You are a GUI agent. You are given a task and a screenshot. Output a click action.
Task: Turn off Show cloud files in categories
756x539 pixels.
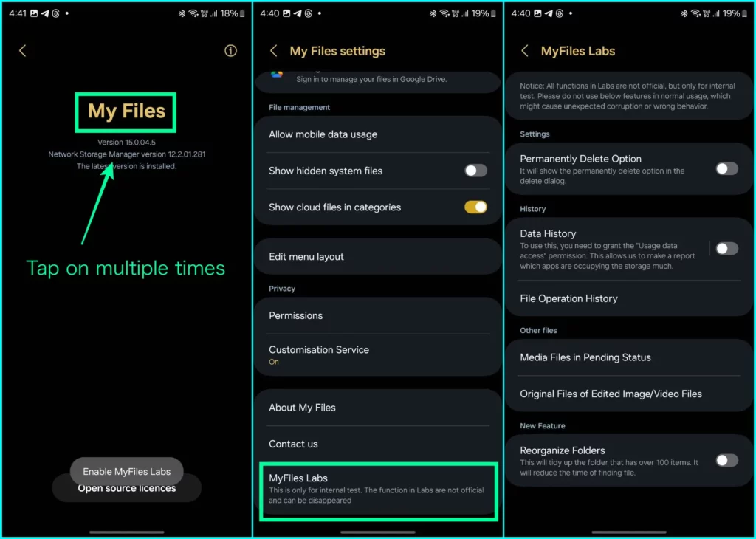tap(475, 207)
